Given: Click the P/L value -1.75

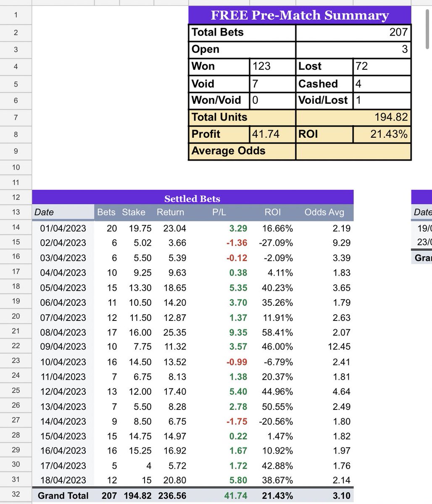Looking at the screenshot, I should (x=237, y=421).
